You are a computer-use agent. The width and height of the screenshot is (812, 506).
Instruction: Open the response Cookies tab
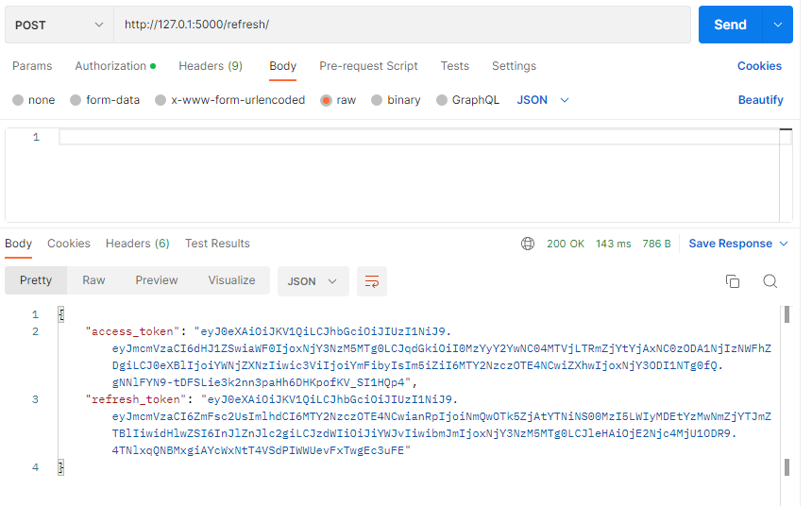(x=68, y=244)
